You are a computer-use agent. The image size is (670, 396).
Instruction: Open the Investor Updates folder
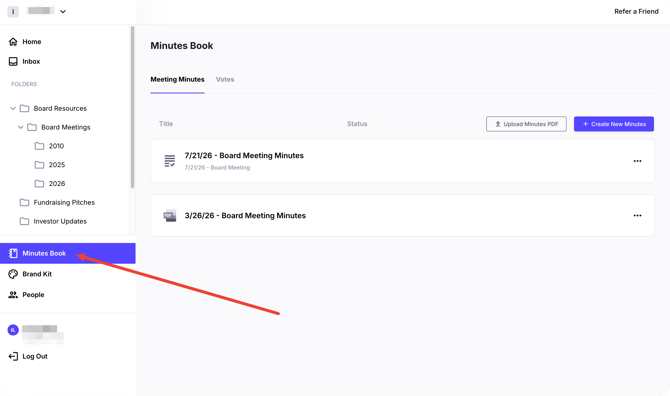click(x=60, y=221)
